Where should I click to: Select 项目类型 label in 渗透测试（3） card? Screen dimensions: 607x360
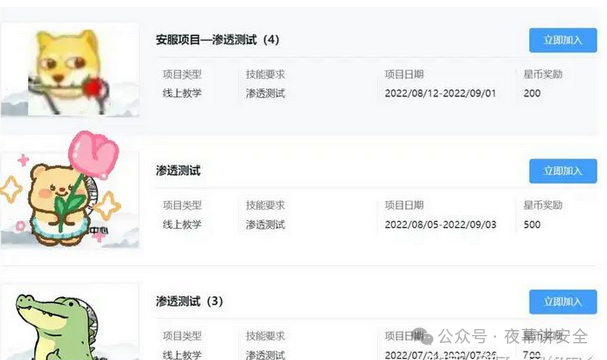[182, 336]
